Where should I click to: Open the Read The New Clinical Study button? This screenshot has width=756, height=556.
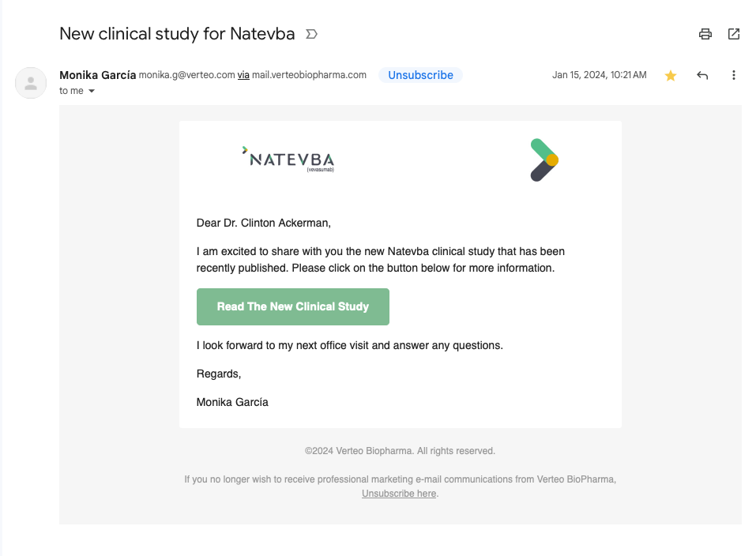293,306
